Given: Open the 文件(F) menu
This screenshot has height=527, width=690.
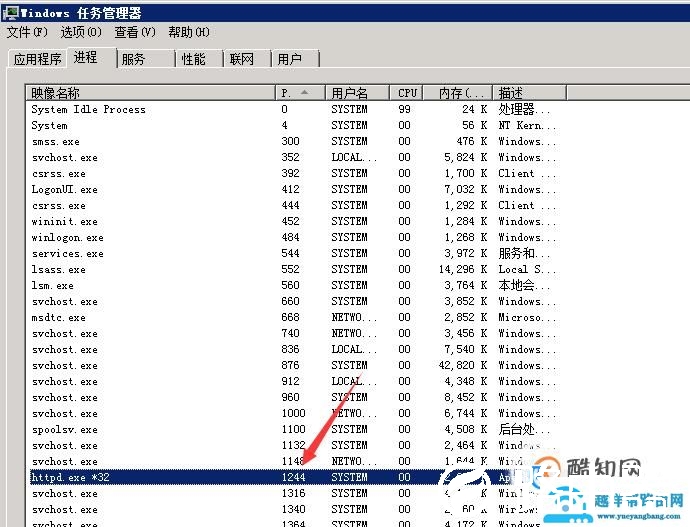Looking at the screenshot, I should (x=26, y=32).
